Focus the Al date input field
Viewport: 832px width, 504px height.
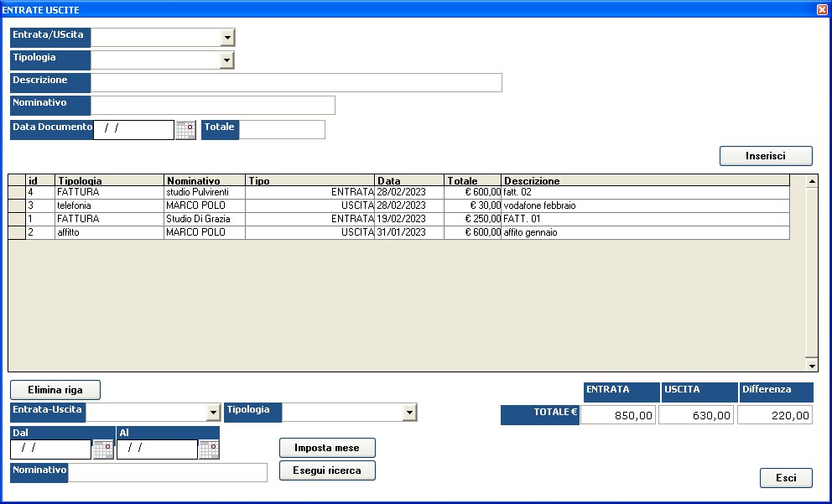point(157,449)
